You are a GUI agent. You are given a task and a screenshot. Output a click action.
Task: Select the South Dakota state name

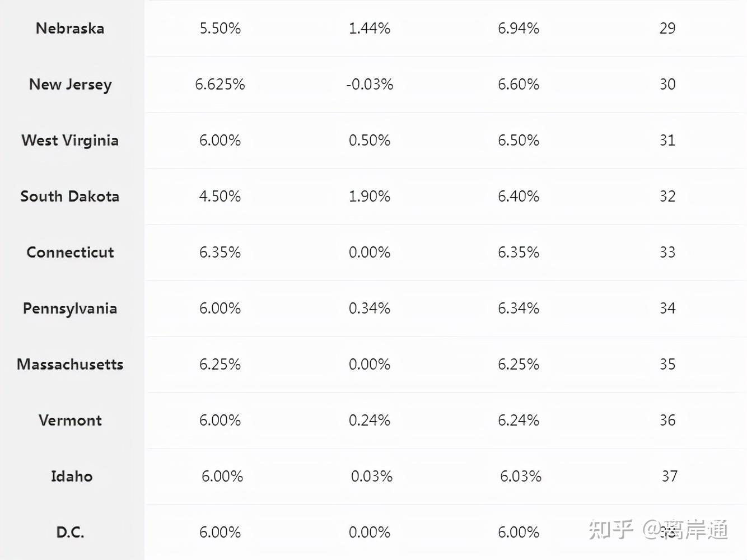pyautogui.click(x=70, y=197)
